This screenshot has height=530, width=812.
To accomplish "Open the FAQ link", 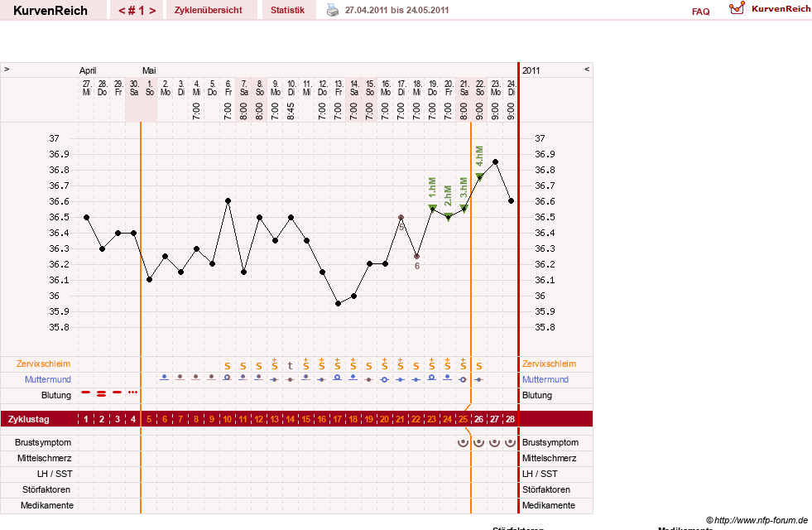I will coord(700,12).
